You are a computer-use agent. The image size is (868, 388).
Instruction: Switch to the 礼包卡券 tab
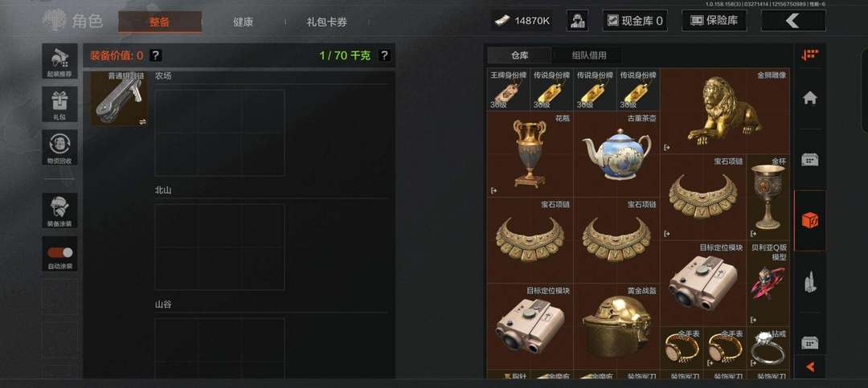[326, 22]
